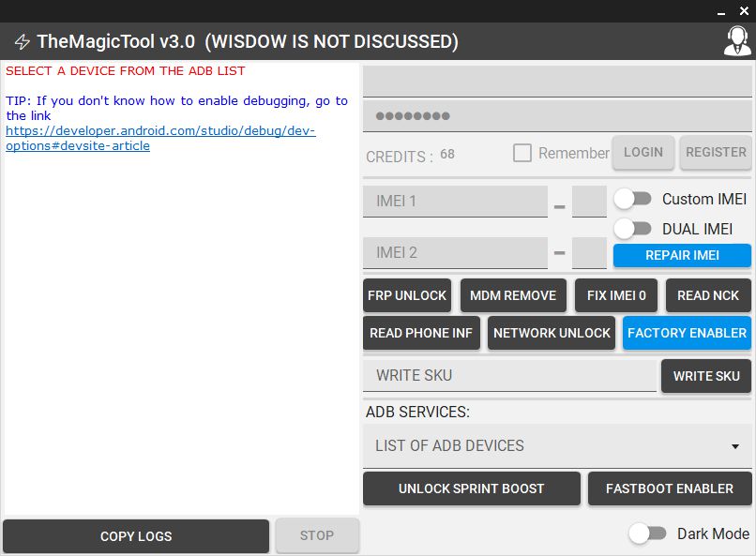Click the support agent headset icon
The image size is (756, 556).
point(737,41)
